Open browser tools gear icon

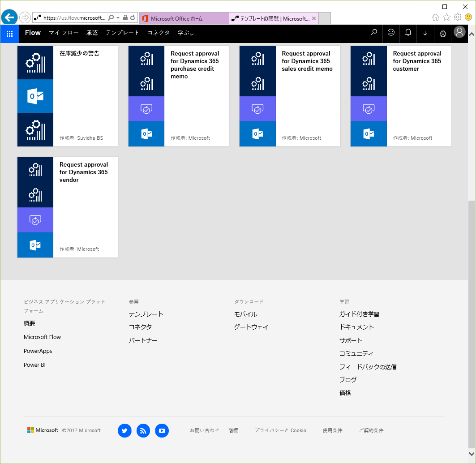click(x=458, y=17)
